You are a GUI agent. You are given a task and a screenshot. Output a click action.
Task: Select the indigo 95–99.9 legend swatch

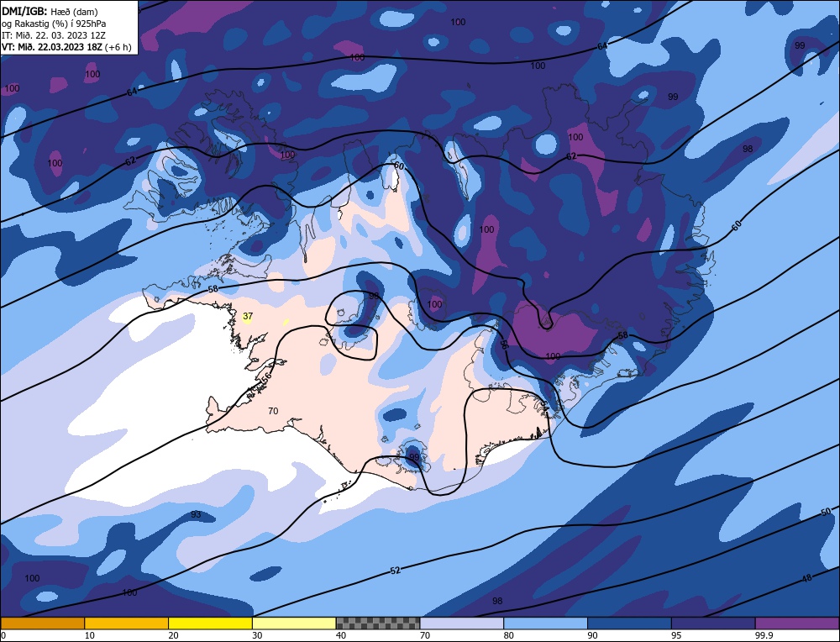[x=713, y=623]
